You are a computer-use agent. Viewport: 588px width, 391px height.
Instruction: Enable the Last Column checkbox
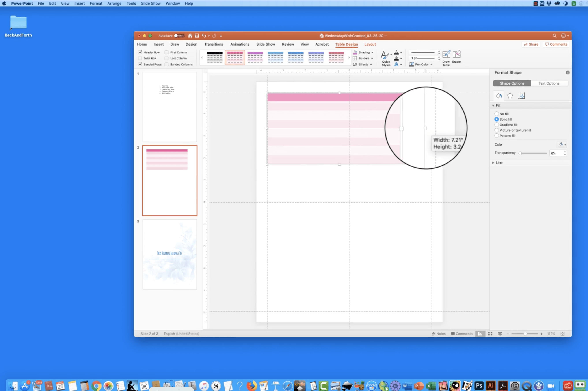pyautogui.click(x=166, y=58)
